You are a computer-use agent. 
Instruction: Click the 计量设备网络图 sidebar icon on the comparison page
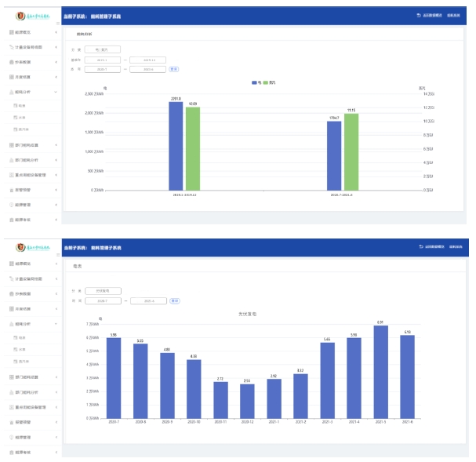(12, 47)
